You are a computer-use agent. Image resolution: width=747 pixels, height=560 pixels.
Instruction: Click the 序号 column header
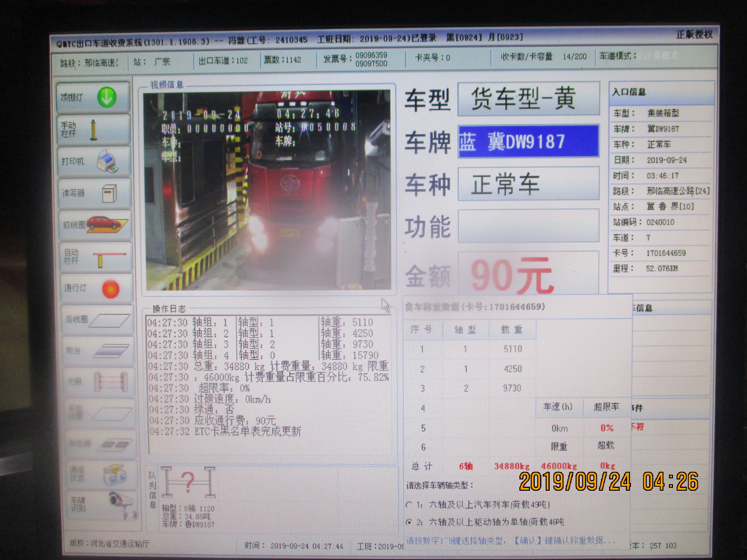[422, 330]
